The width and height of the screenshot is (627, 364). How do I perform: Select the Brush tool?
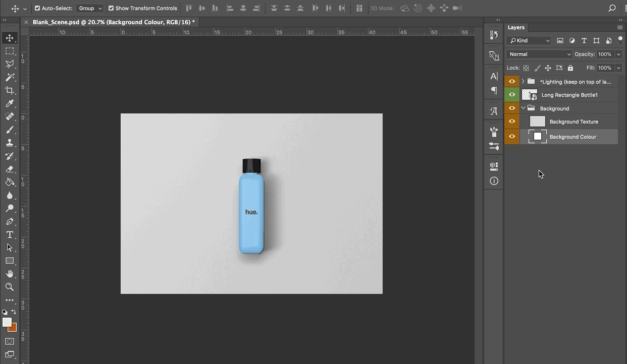[10, 130]
